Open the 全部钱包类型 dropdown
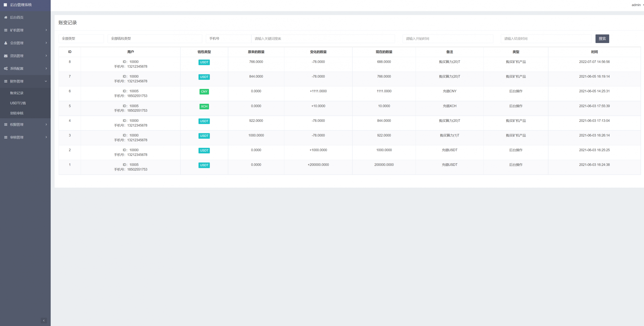 pos(155,38)
